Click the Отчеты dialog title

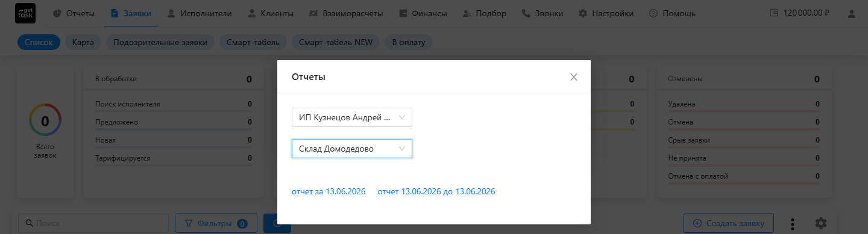pyautogui.click(x=309, y=77)
